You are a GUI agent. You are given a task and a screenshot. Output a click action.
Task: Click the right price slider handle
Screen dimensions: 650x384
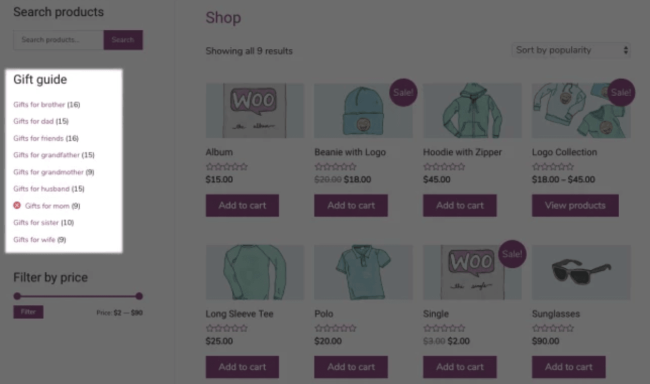tap(139, 296)
